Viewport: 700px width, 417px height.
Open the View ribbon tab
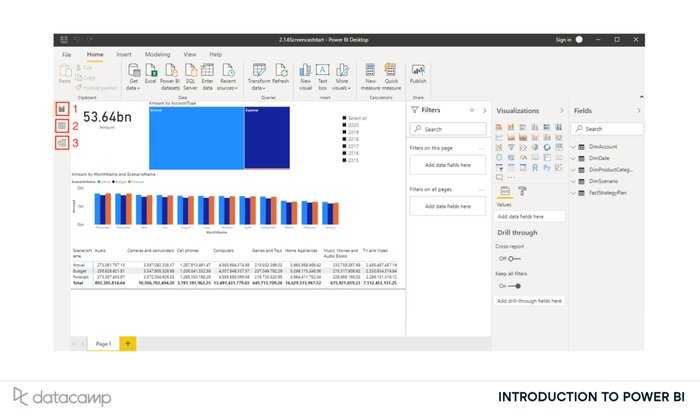tap(190, 54)
